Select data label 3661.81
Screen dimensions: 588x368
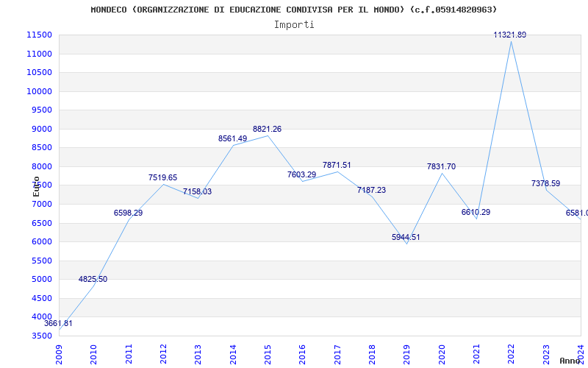(58, 323)
